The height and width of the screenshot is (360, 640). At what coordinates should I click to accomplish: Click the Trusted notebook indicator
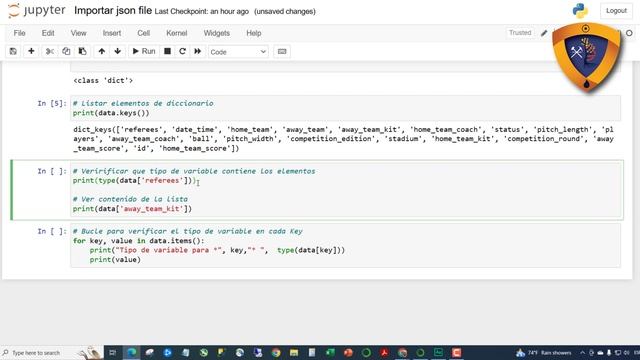click(520, 33)
